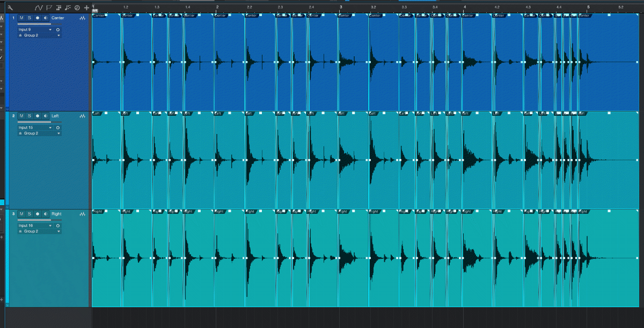Open the arranger track icon
The image size is (644, 328).
pos(58,8)
